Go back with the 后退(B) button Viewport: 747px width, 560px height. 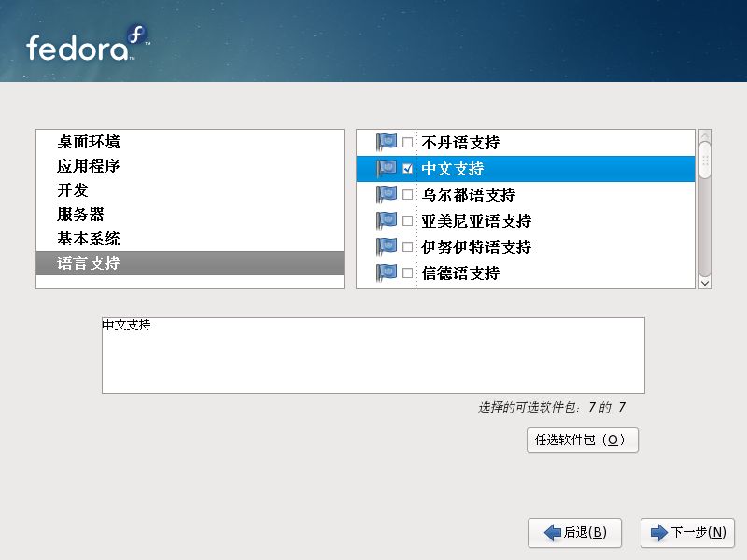click(574, 532)
